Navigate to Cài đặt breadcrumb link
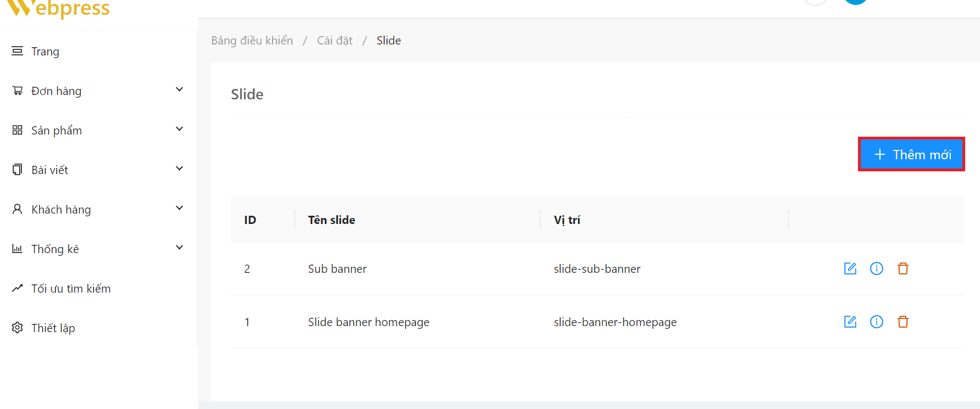The image size is (980, 409). (x=334, y=41)
